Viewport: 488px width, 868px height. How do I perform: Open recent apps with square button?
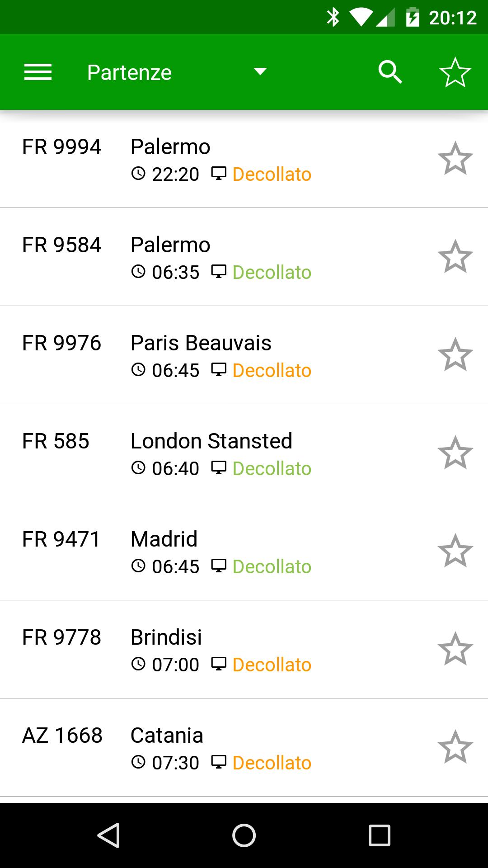(379, 835)
